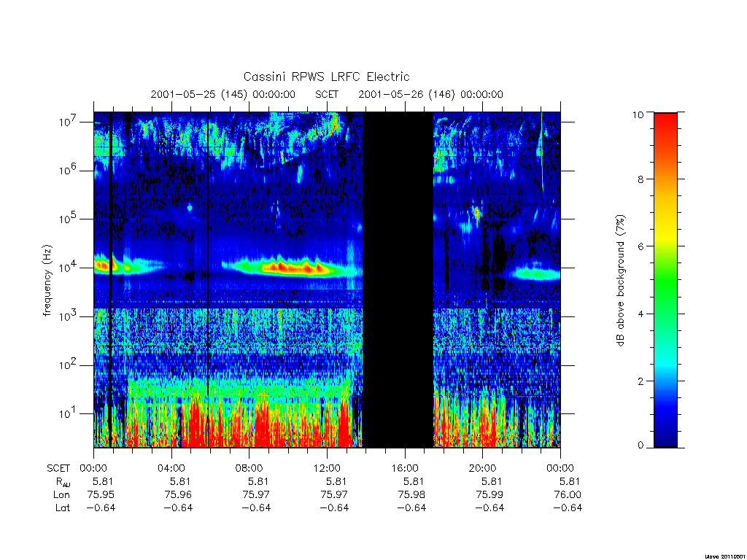Click the plot title 'Cassini RPWS LRFC Electric'
Viewport: 747px width, 560px height.
(326, 77)
